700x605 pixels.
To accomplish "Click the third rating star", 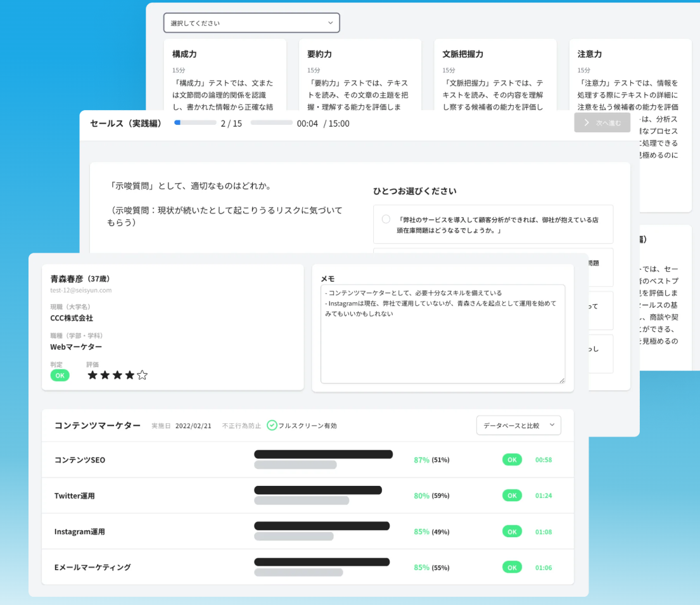I will tap(117, 375).
